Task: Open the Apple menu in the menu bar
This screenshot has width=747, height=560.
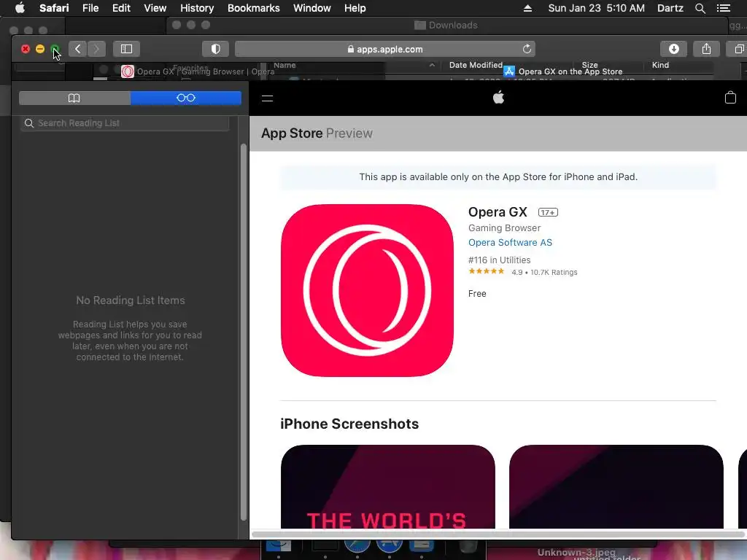Action: click(20, 8)
